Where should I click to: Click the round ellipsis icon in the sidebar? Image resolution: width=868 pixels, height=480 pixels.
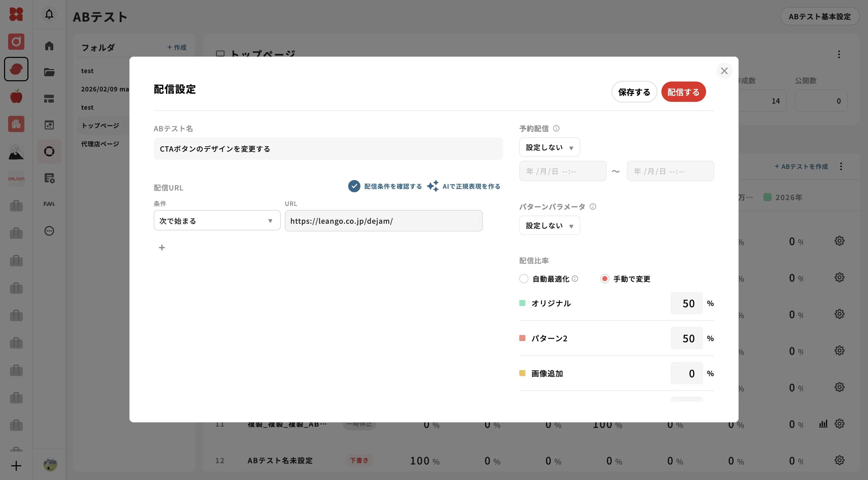click(49, 231)
